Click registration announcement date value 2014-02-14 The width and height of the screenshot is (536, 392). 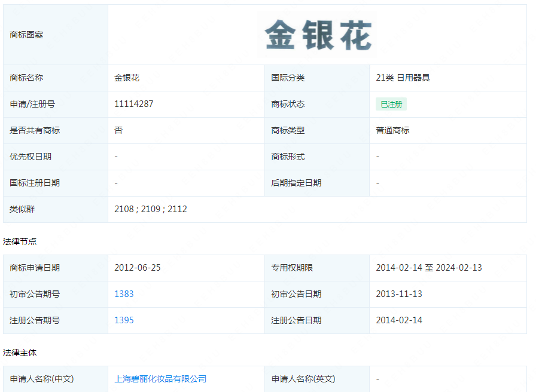(x=399, y=320)
